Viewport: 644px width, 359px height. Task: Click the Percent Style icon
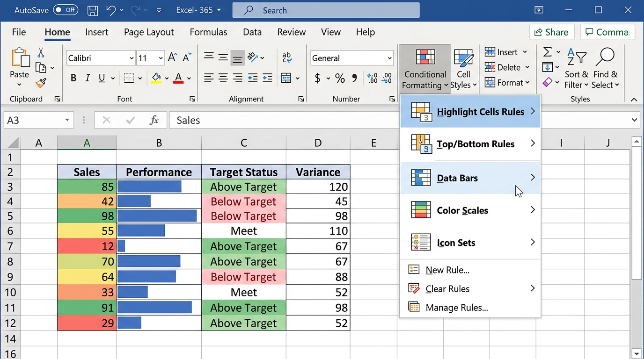[x=340, y=78]
